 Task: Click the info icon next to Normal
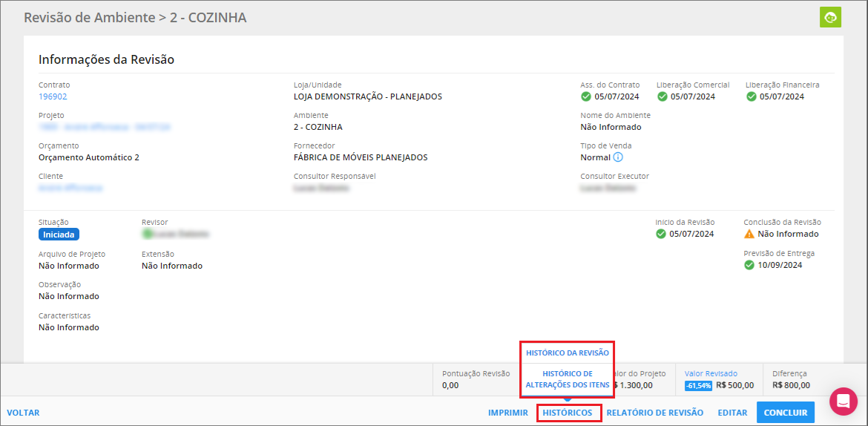click(x=618, y=157)
